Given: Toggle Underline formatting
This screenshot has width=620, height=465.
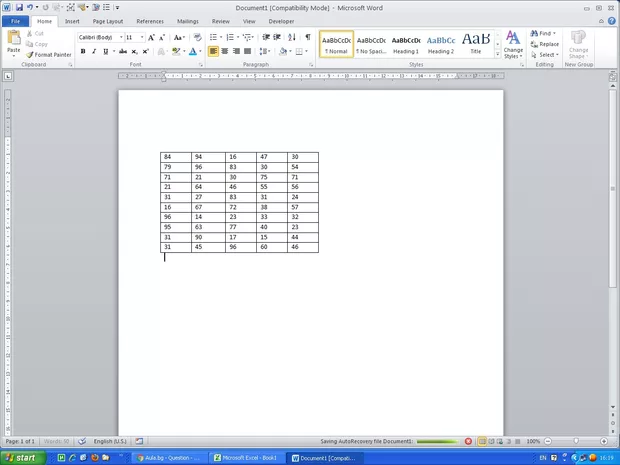Looking at the screenshot, I should coord(106,51).
